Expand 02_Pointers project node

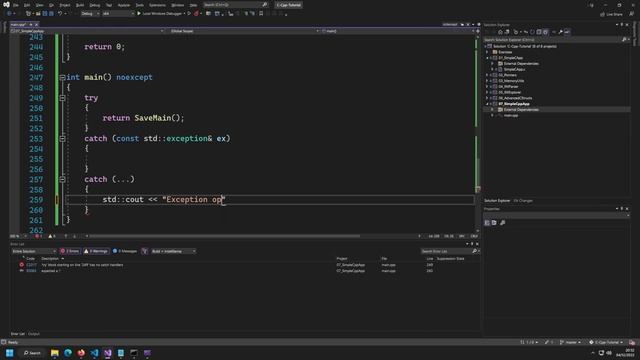(487, 75)
